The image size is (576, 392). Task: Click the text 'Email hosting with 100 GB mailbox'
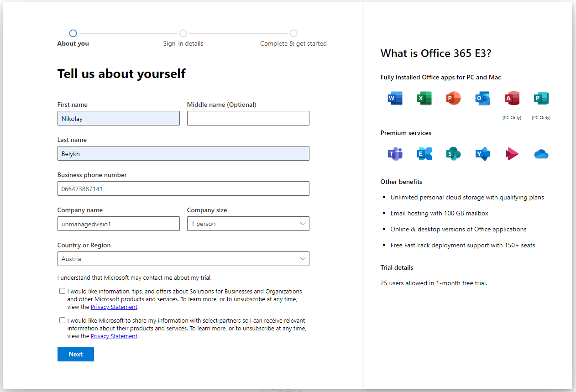[439, 214]
